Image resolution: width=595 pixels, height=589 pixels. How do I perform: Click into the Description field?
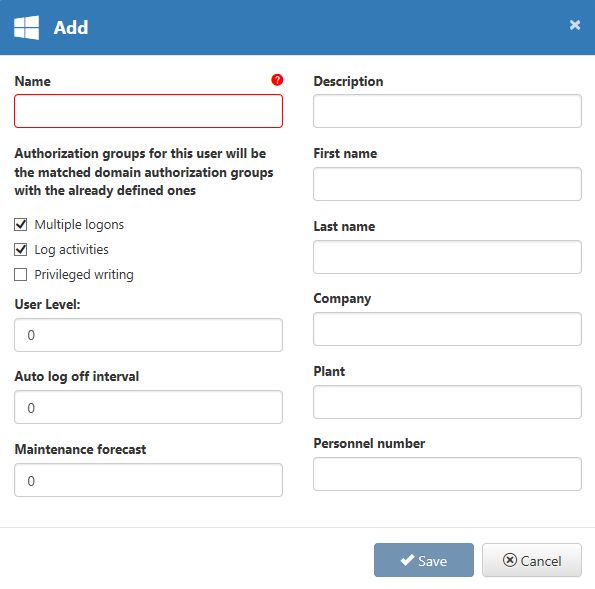click(x=447, y=111)
